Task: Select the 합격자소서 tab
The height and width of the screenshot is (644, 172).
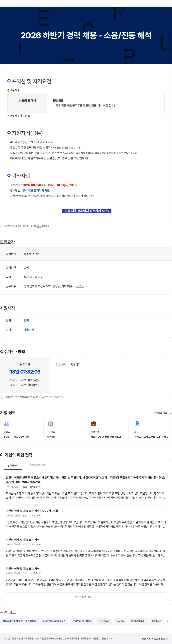Action: 13,465
